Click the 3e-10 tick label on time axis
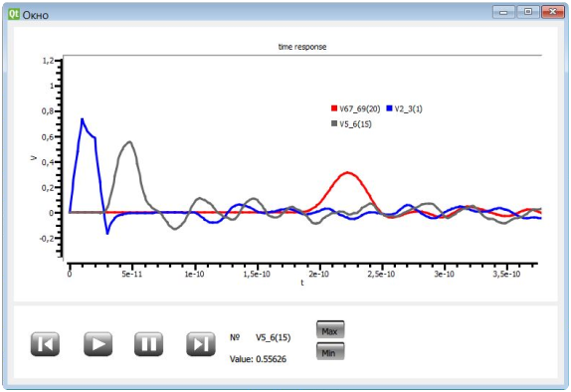The width and height of the screenshot is (571, 392). [444, 274]
